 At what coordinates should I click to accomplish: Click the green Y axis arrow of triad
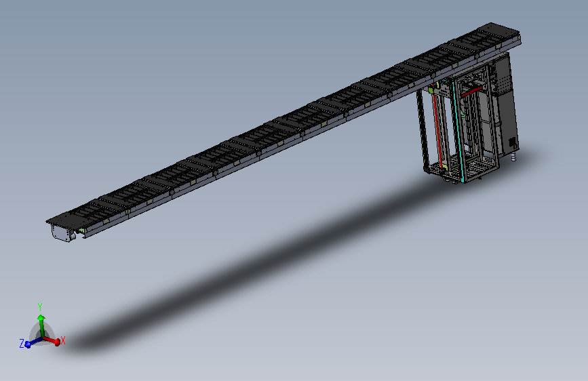pos(41,324)
